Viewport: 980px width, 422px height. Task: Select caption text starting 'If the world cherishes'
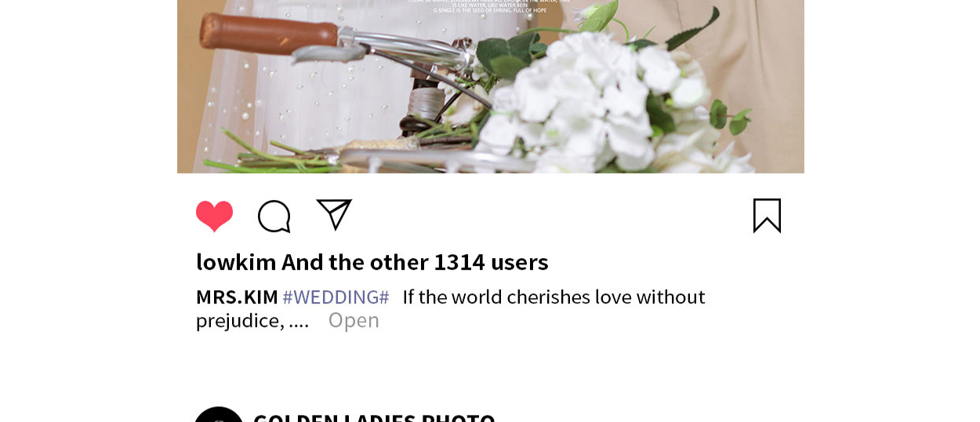pos(554,297)
